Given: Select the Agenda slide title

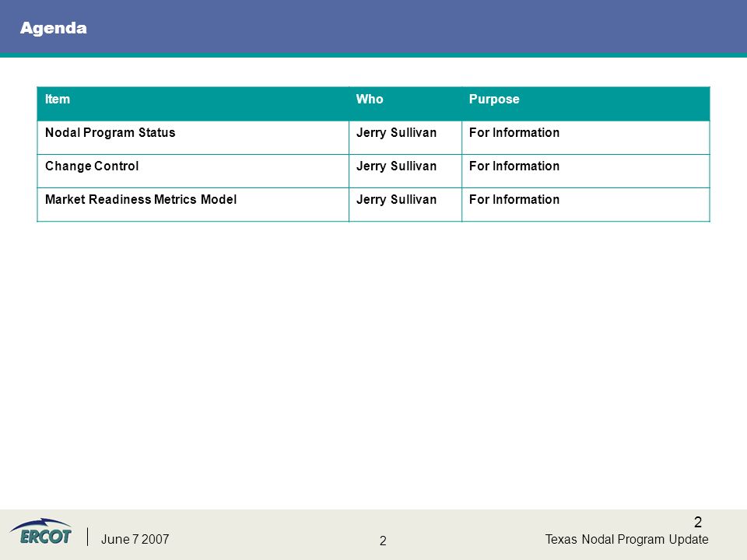Looking at the screenshot, I should pos(54,28).
